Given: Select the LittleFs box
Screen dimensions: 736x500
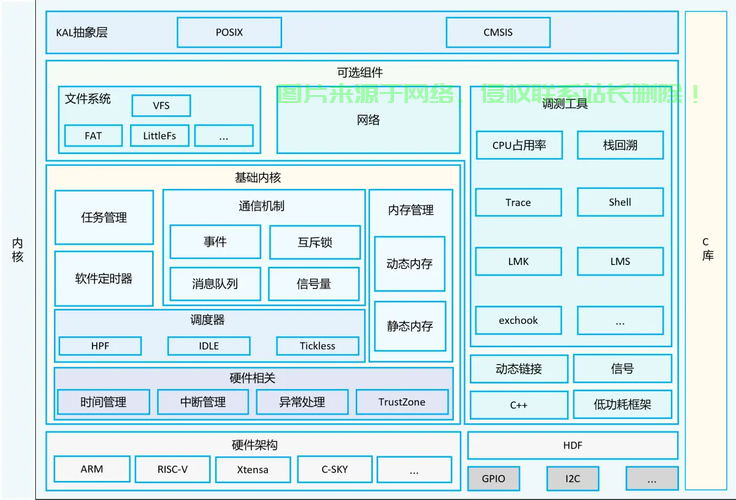Looking at the screenshot, I should click(x=160, y=136).
